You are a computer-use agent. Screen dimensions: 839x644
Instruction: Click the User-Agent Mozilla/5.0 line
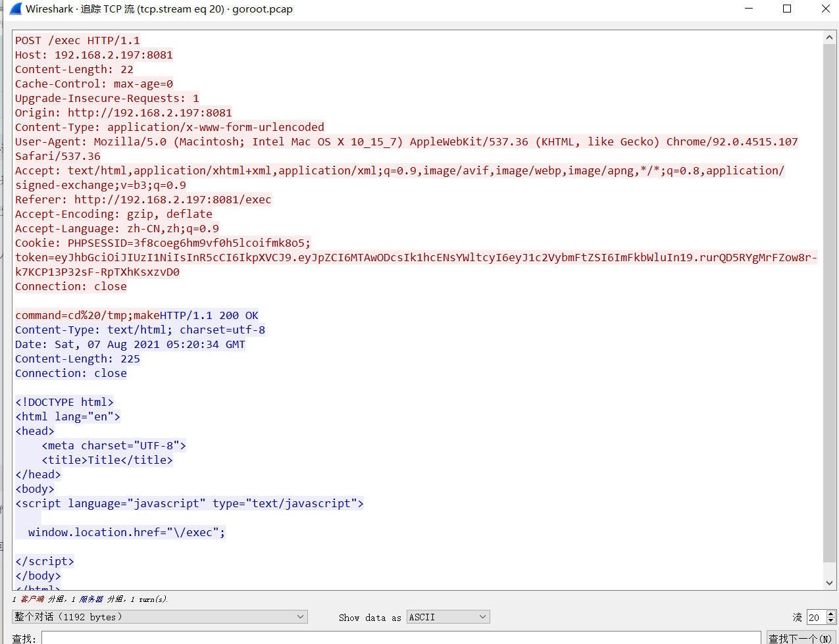pyautogui.click(x=407, y=141)
